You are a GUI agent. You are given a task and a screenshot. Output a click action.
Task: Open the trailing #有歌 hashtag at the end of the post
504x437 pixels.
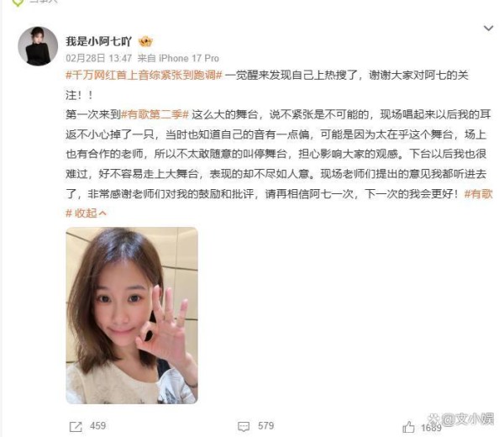[x=479, y=193]
